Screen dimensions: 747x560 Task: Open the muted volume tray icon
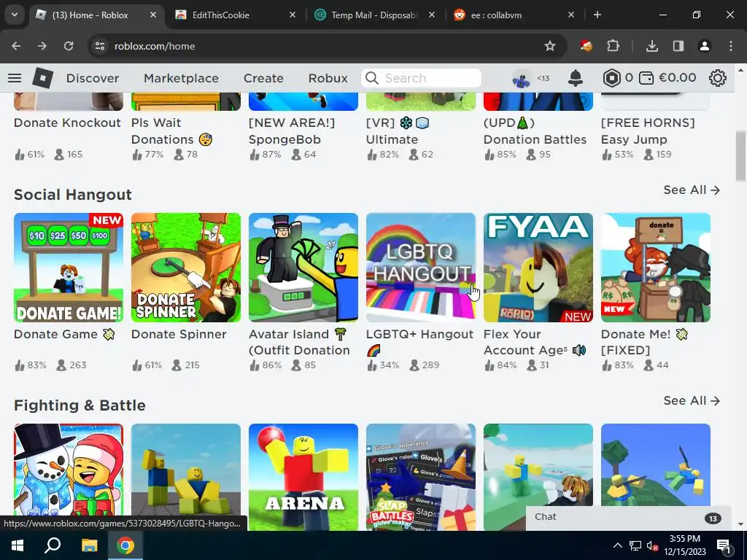tap(653, 545)
